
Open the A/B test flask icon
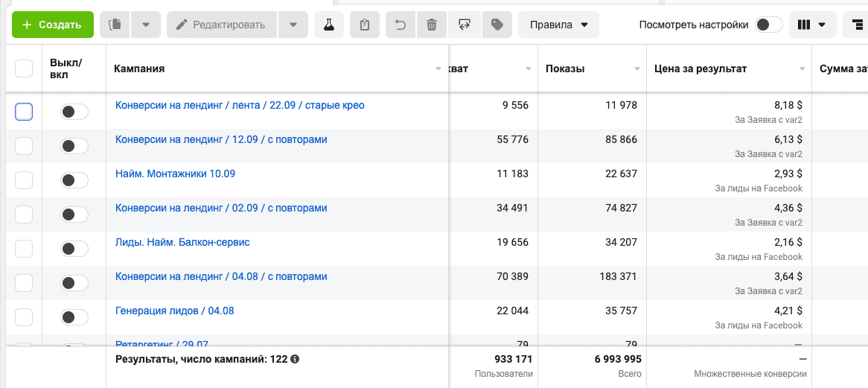tap(329, 25)
